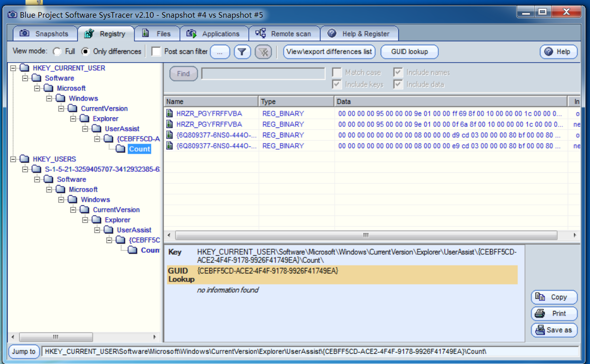Open the Files tab
The image size is (590, 364).
(157, 33)
